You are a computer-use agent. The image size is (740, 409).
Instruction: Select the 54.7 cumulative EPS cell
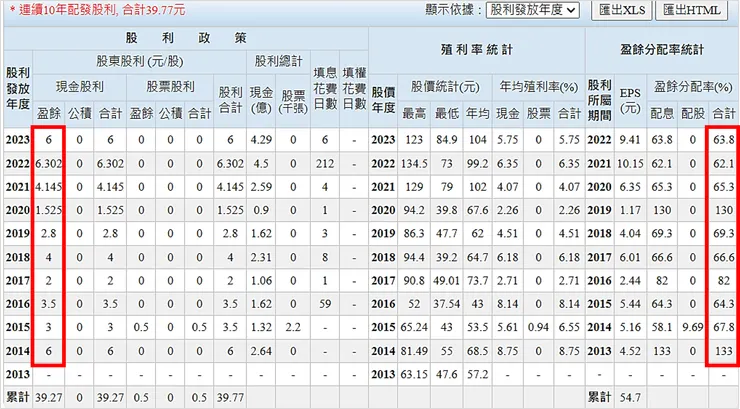click(630, 397)
